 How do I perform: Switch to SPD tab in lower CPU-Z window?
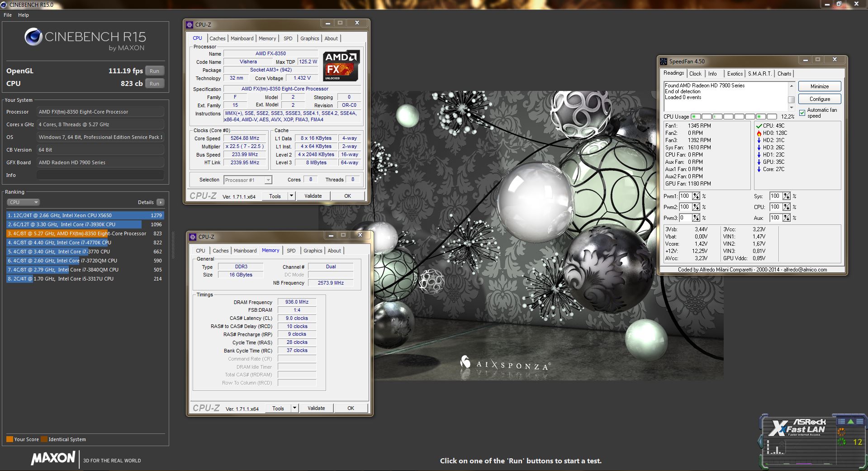point(291,251)
